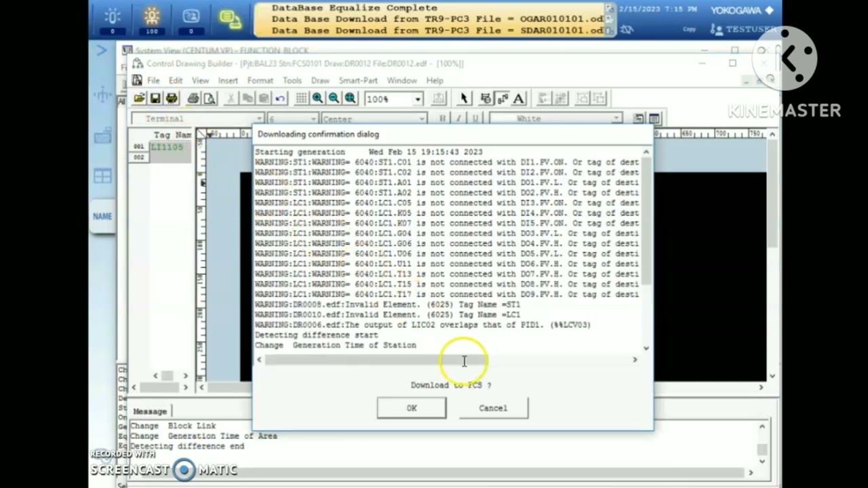This screenshot has width=868, height=488.
Task: Click the grid window icon in left sidebar
Action: tap(102, 177)
